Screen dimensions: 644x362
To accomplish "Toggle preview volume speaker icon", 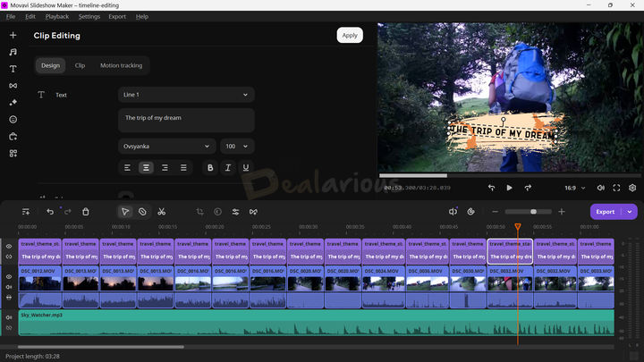I will click(x=600, y=188).
